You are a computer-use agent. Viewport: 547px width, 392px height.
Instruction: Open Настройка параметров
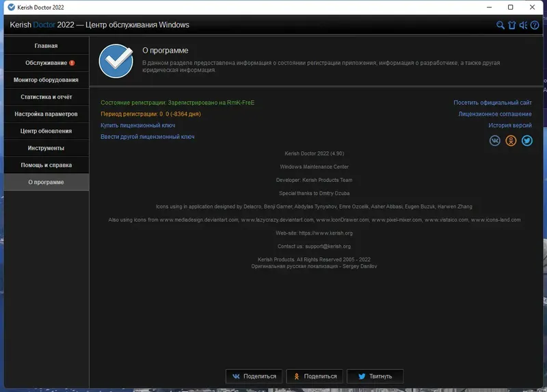(46, 114)
